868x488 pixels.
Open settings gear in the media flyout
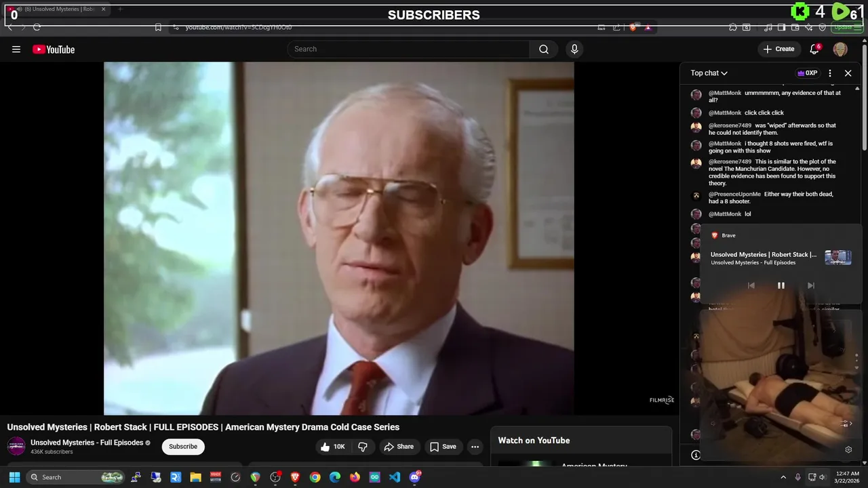click(x=848, y=449)
